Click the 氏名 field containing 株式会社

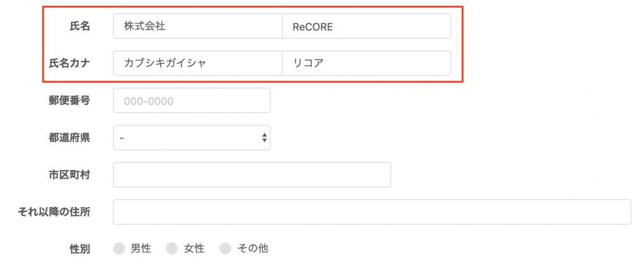point(197,26)
